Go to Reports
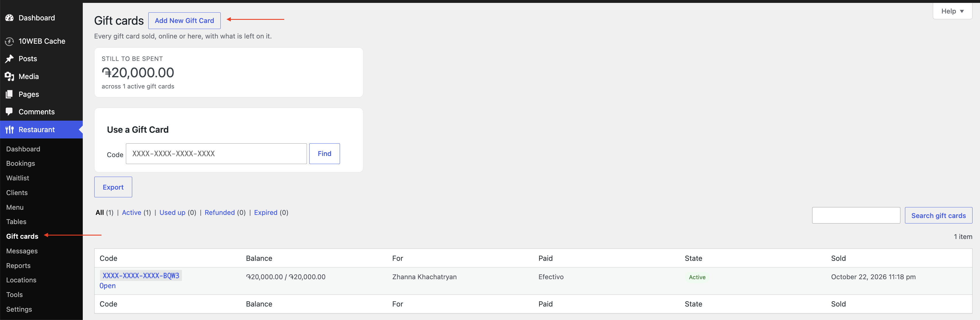Image resolution: width=980 pixels, height=320 pixels. pos(18,266)
